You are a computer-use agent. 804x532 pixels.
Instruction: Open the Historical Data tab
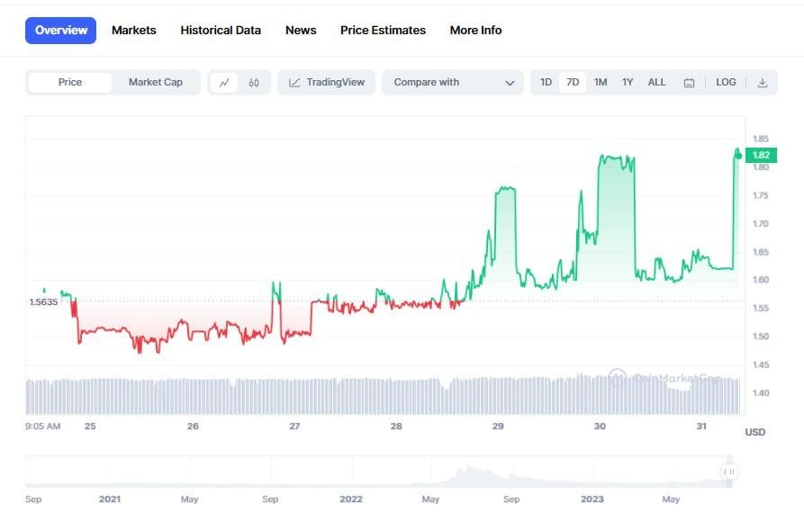click(221, 30)
